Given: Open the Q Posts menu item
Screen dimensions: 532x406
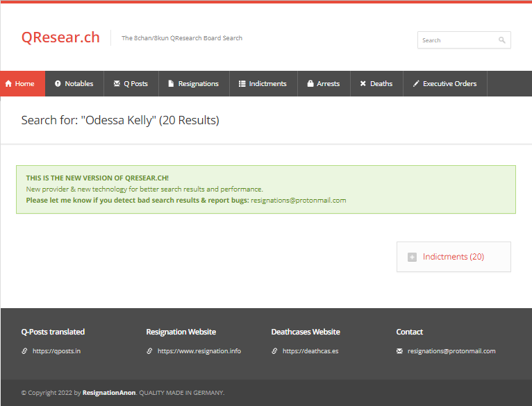Looking at the screenshot, I should [131, 83].
